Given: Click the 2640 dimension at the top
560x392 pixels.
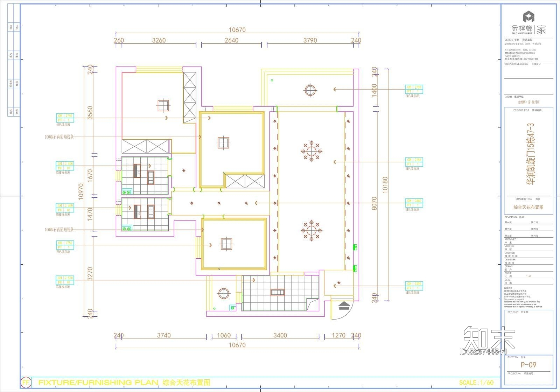Looking at the screenshot, I should (x=232, y=40).
